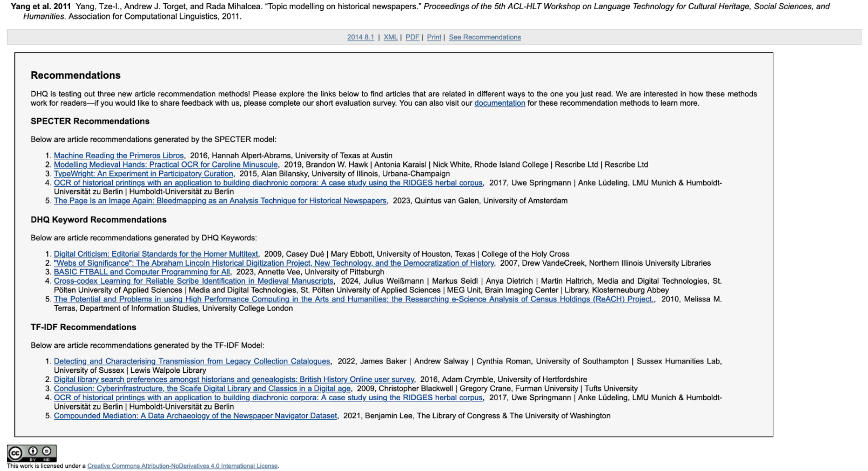Viewport: 868px width, 471px height.
Task: Click the Creative Commons license badge icon
Action: tap(32, 453)
